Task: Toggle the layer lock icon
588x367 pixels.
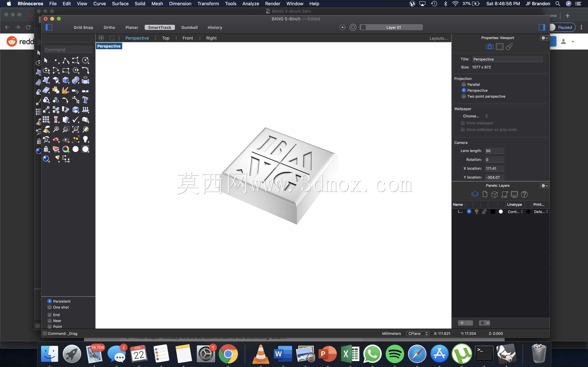Action: pos(484,212)
